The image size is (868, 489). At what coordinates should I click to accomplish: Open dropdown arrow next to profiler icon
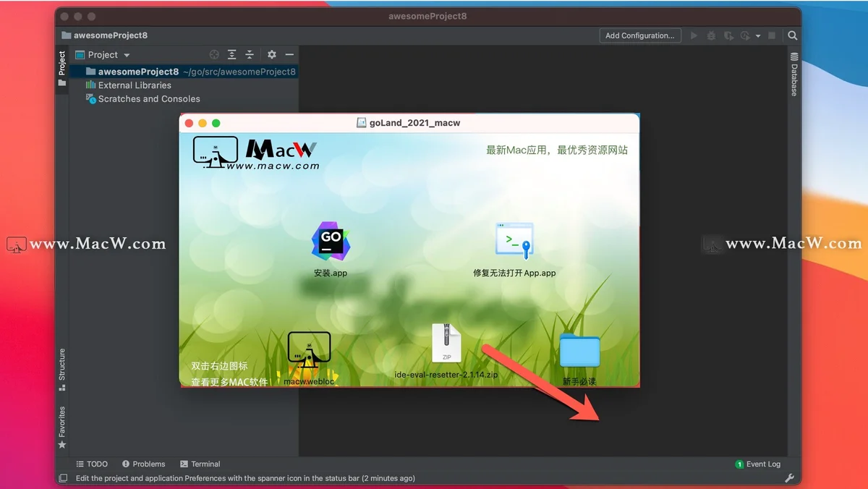coord(758,35)
